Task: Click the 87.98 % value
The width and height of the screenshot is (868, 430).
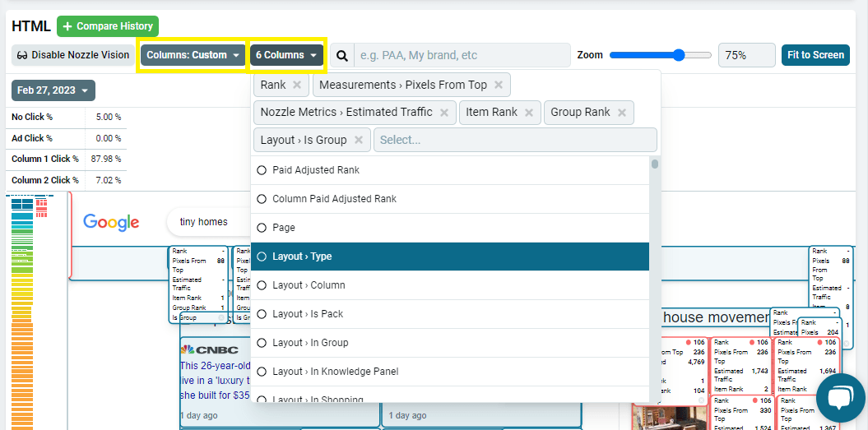Action: point(106,159)
